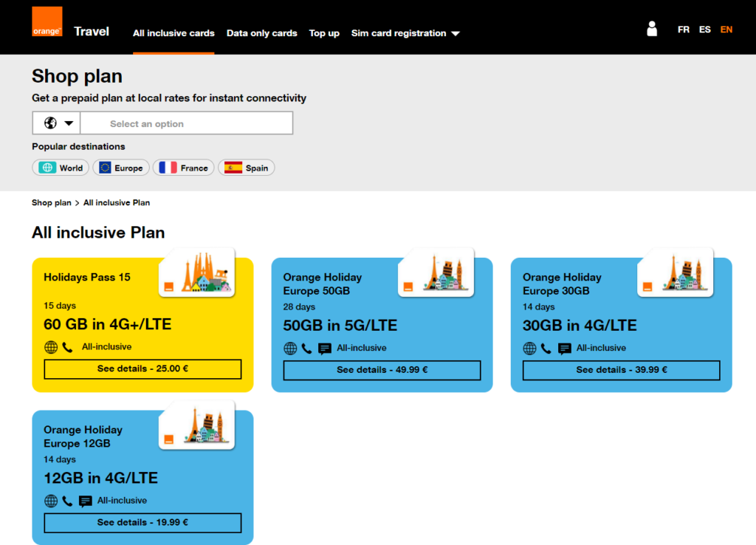756x545 pixels.
Task: Click See details - 49.99 € button
Action: point(382,370)
